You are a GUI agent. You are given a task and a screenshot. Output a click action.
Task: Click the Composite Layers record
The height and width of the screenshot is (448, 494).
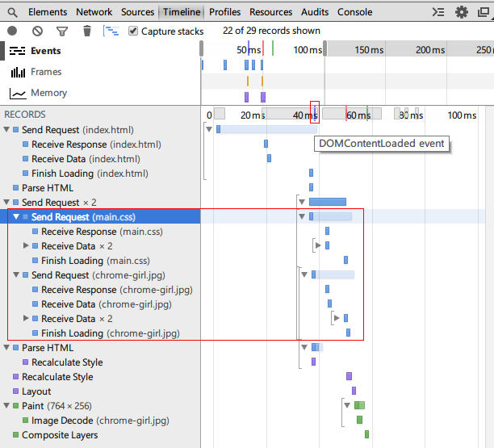click(59, 434)
